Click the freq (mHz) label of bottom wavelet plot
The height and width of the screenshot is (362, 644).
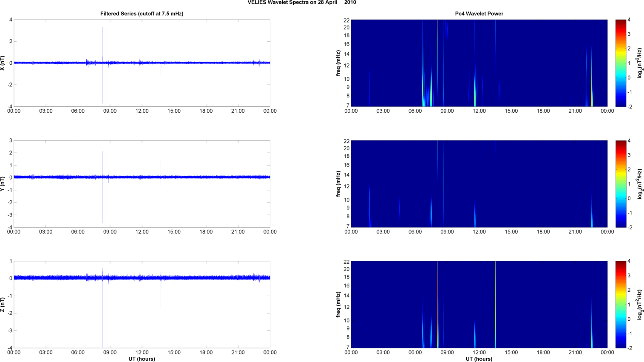pyautogui.click(x=338, y=305)
